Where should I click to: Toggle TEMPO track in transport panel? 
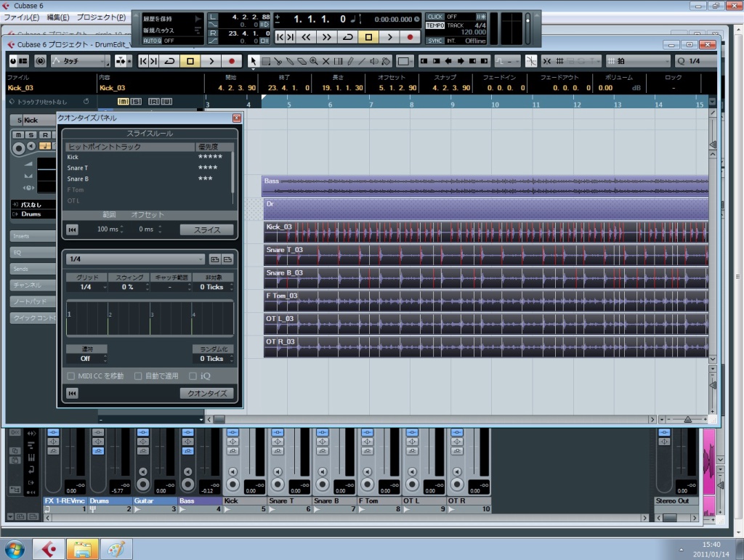pos(435,25)
